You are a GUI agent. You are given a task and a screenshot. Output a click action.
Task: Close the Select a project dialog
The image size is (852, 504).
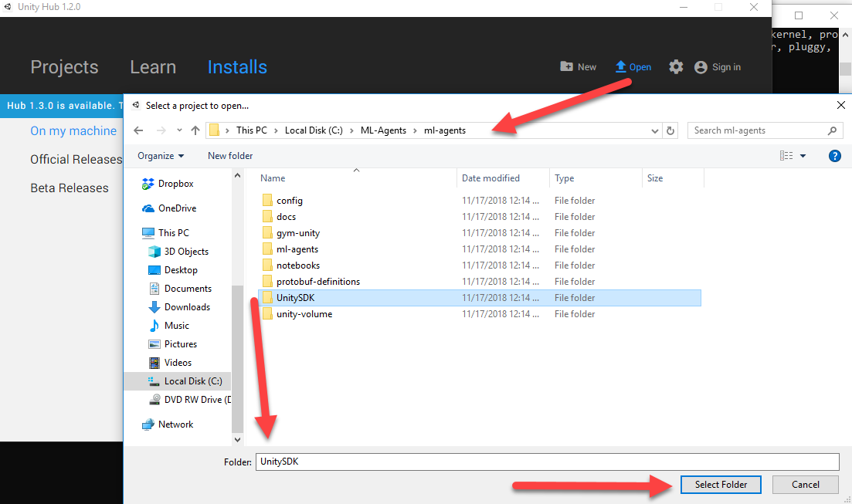point(840,106)
